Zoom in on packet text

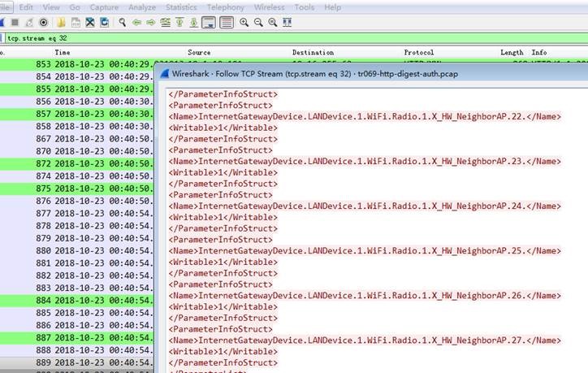[244, 22]
